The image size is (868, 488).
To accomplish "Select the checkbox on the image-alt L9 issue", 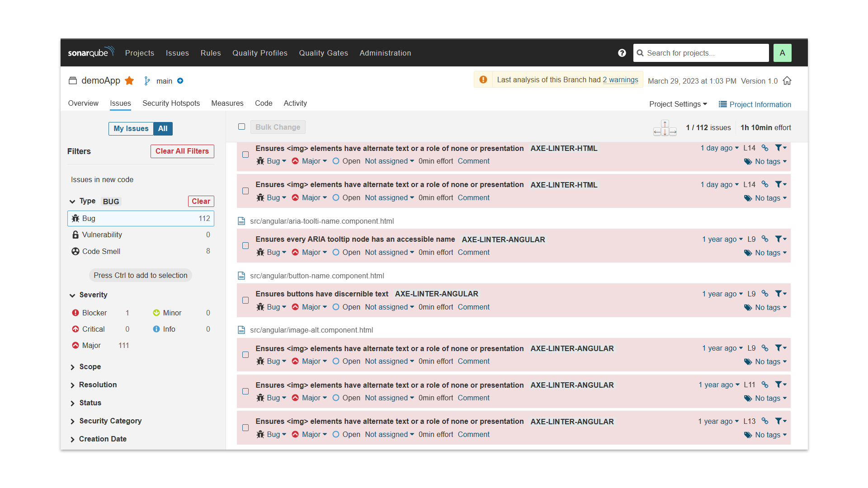I will [x=245, y=355].
